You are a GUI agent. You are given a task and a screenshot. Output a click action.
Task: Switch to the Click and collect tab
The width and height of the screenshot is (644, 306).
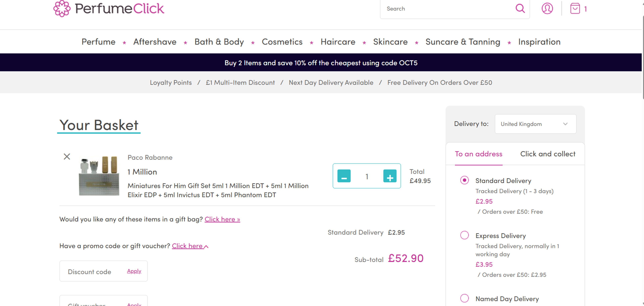point(548,154)
